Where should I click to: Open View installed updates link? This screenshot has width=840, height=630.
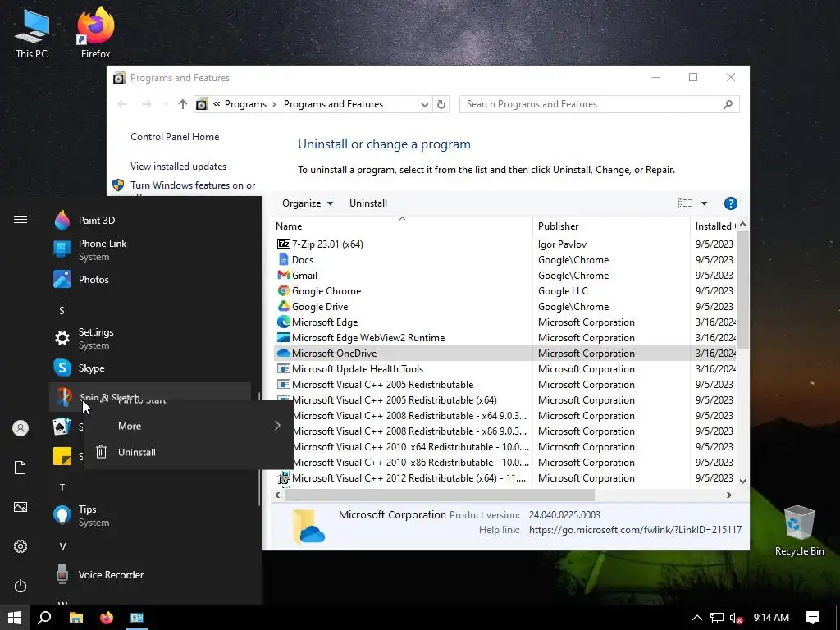[x=178, y=167]
